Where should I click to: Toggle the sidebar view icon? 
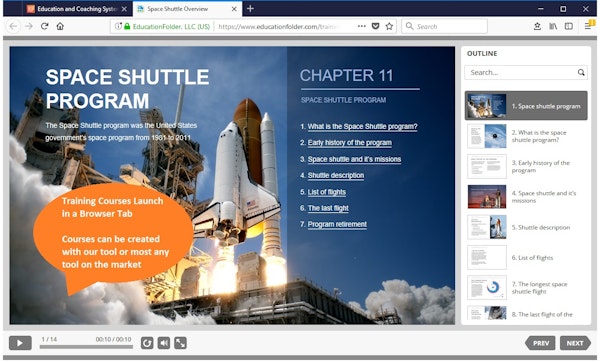pos(569,26)
